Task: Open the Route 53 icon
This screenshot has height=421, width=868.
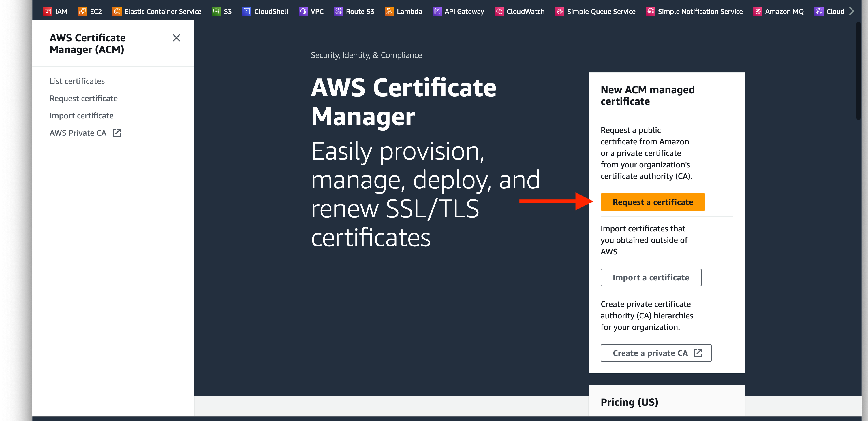Action: coord(338,12)
